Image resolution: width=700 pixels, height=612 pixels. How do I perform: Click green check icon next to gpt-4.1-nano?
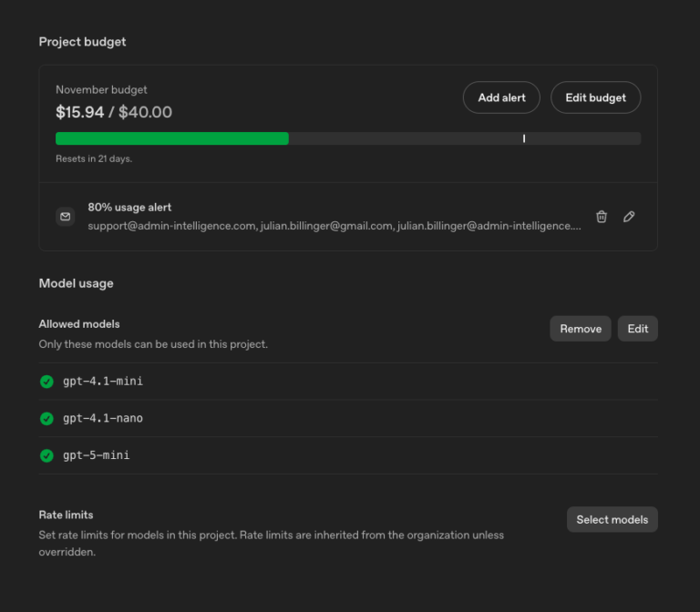pyautogui.click(x=46, y=418)
